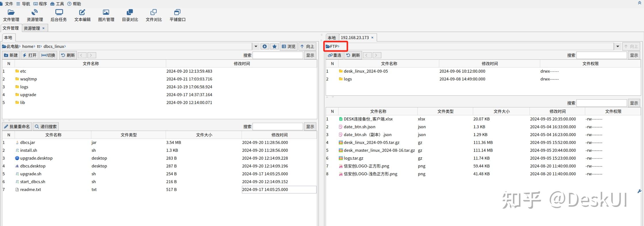Go forward using the local pane's right arrow

coord(92,55)
